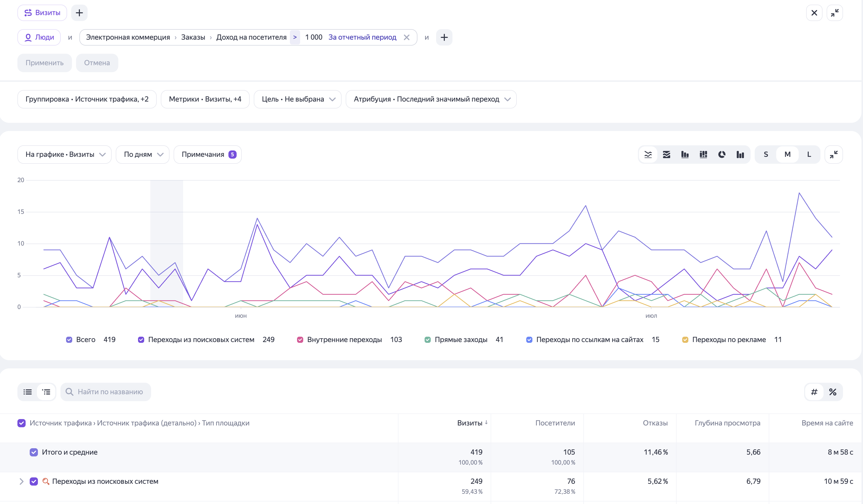Toggle Внутренние переходы legend checkbox
This screenshot has height=504, width=863.
pos(300,339)
